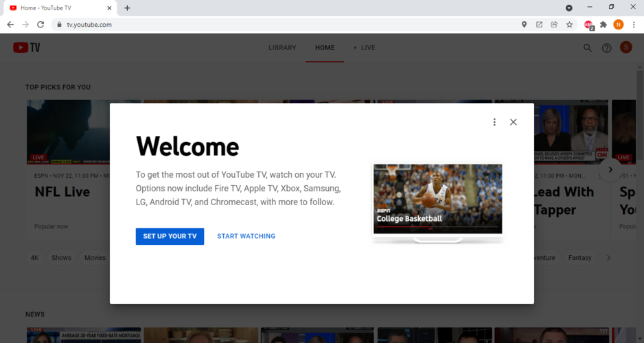
Task: Select the Home tab
Action: click(325, 48)
